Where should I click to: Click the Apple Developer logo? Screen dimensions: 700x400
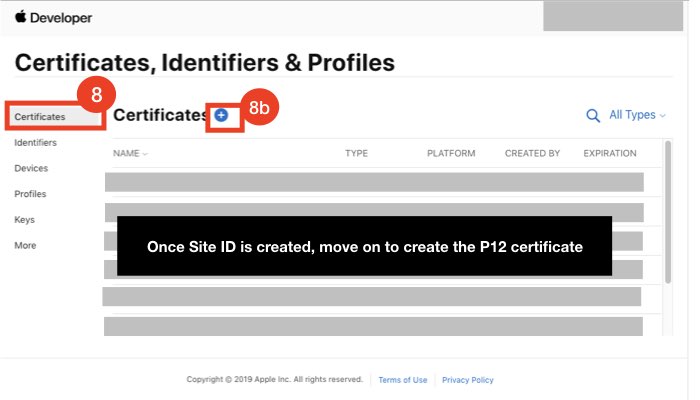click(x=53, y=18)
